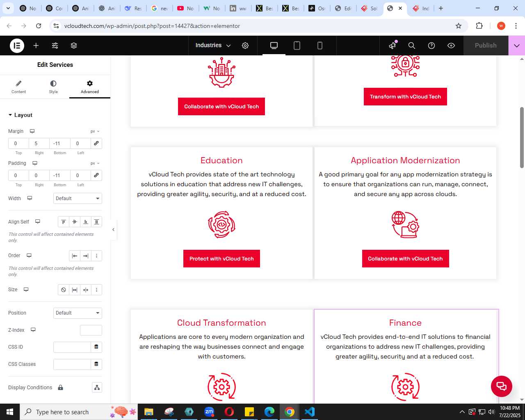The width and height of the screenshot is (525, 420).
Task: Click the Padding Bottom input field
Action: coord(60,175)
